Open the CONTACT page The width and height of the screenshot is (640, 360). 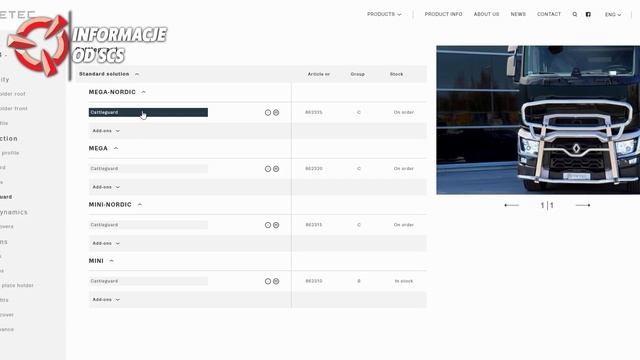pyautogui.click(x=549, y=14)
